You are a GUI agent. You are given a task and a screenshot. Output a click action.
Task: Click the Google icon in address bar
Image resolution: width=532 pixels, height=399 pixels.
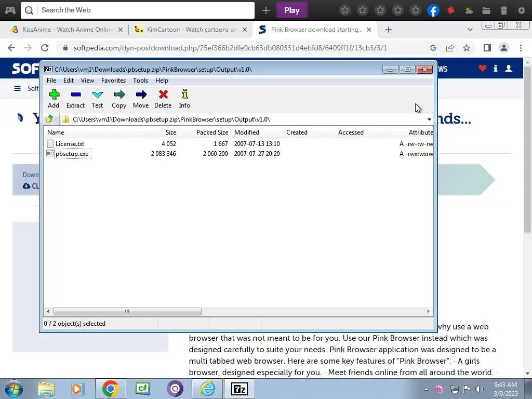coord(433,48)
